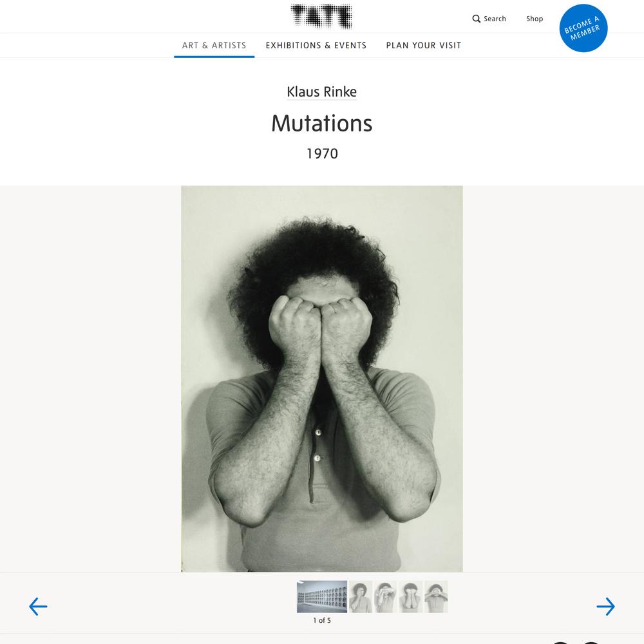The height and width of the screenshot is (644, 644).
Task: View the fourth thumbnail, hands covering face
Action: pyautogui.click(x=411, y=596)
